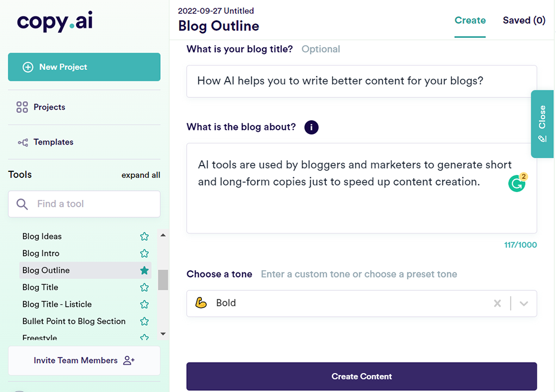Screen dimensions: 556x392
Task: Open the tone dropdown arrow
Action: pyautogui.click(x=523, y=304)
